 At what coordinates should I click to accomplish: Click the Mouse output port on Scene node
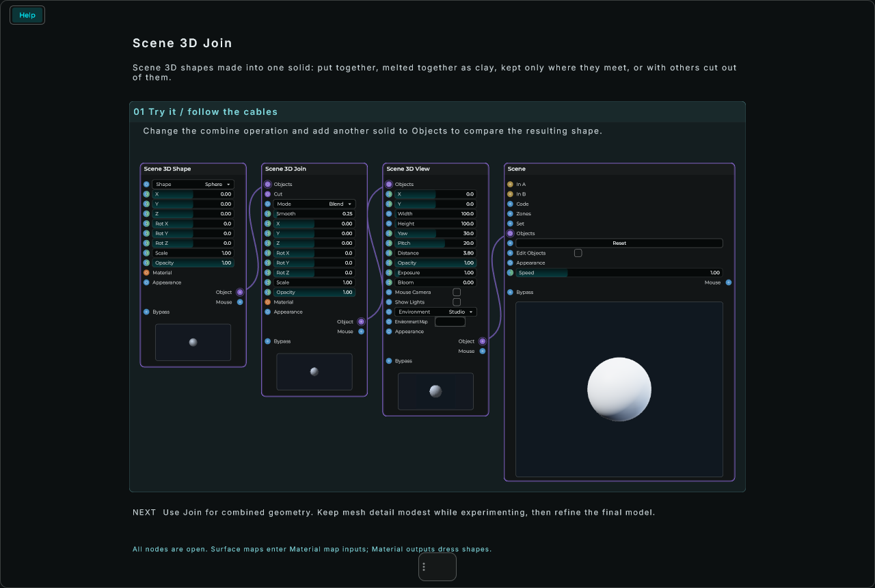729,282
